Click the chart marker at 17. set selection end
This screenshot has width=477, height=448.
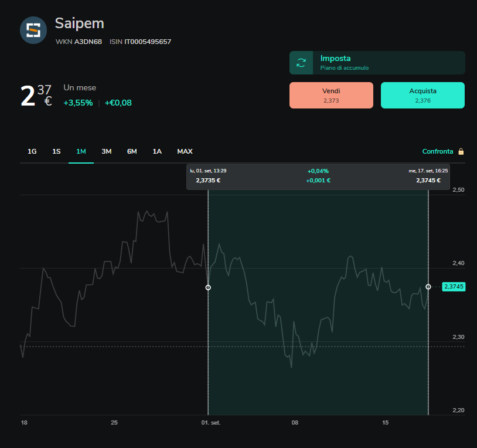click(428, 287)
